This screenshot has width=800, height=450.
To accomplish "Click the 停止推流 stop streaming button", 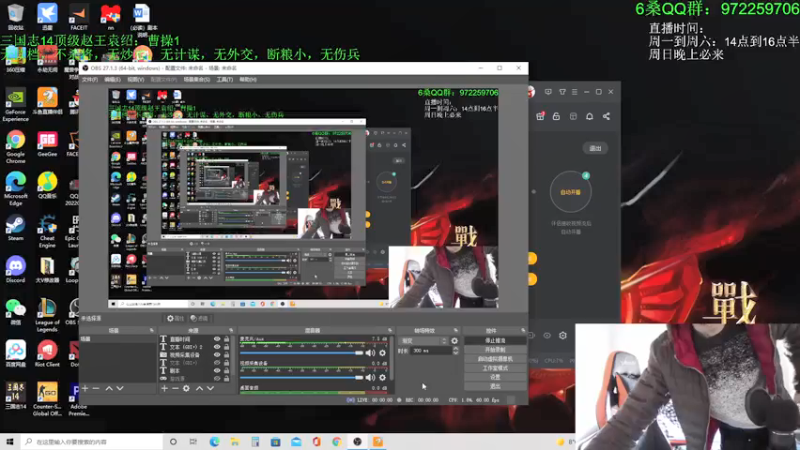I will coord(495,340).
